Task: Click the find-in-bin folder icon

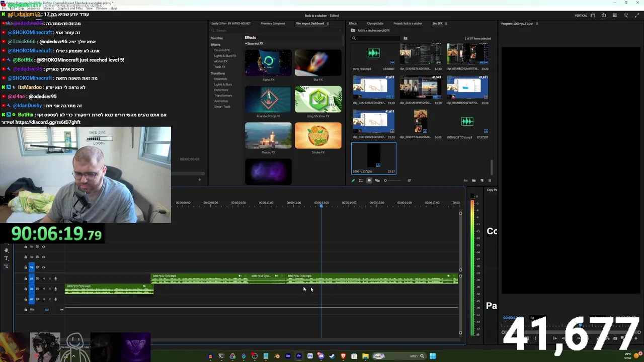Action: [x=405, y=38]
